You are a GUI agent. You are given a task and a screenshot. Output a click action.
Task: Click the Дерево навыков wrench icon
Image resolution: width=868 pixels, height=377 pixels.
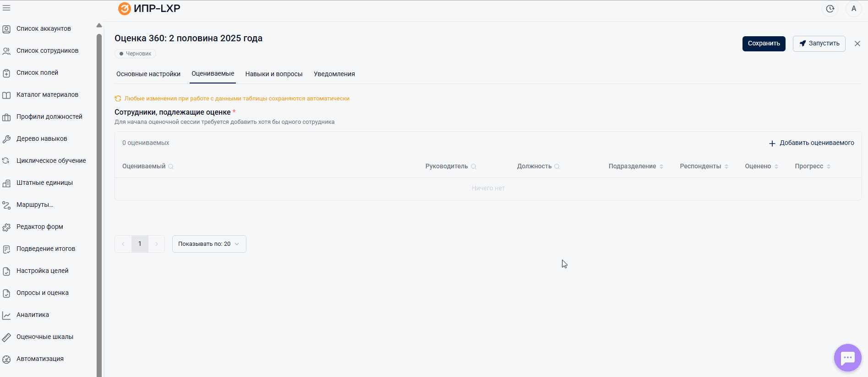[x=6, y=139]
